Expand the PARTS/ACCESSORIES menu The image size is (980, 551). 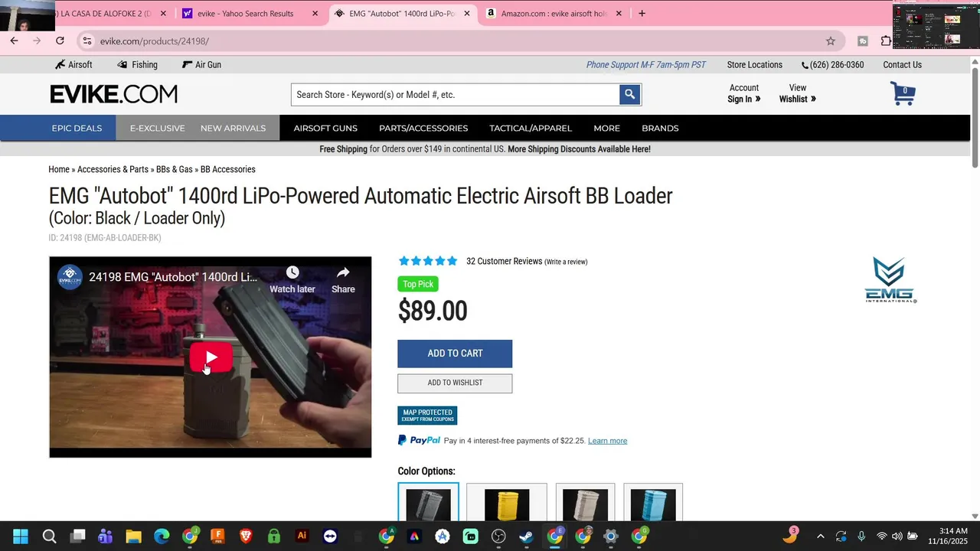point(423,128)
